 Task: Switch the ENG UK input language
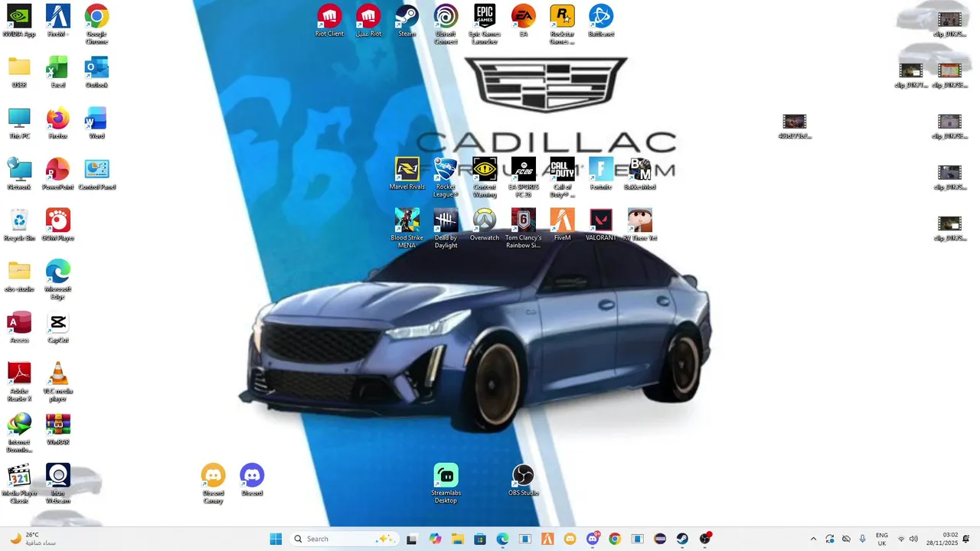pos(882,539)
